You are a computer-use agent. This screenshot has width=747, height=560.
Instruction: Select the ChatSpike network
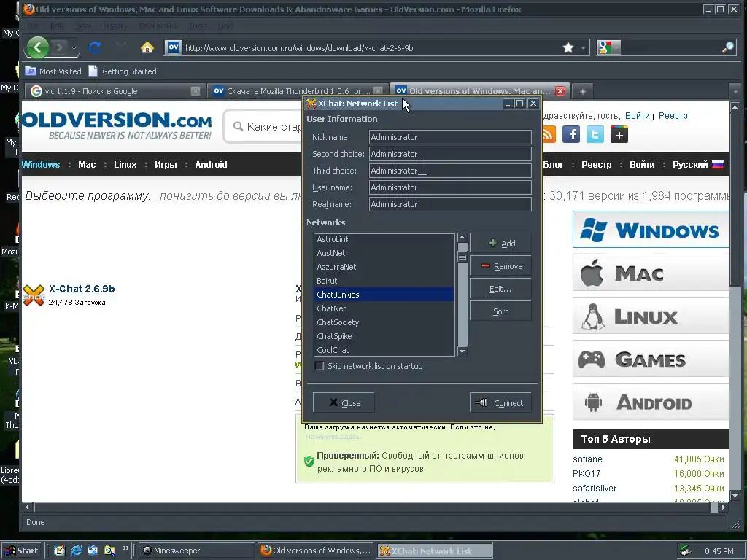pyautogui.click(x=384, y=336)
